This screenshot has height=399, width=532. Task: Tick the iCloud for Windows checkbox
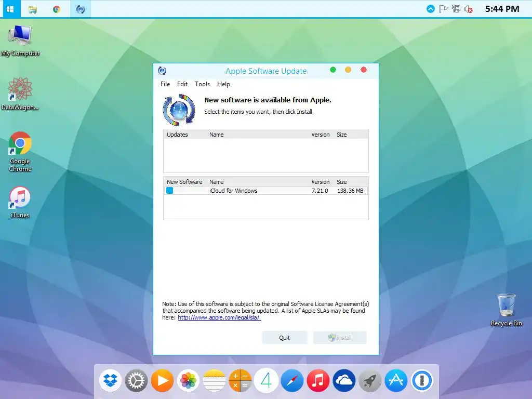[x=170, y=191]
